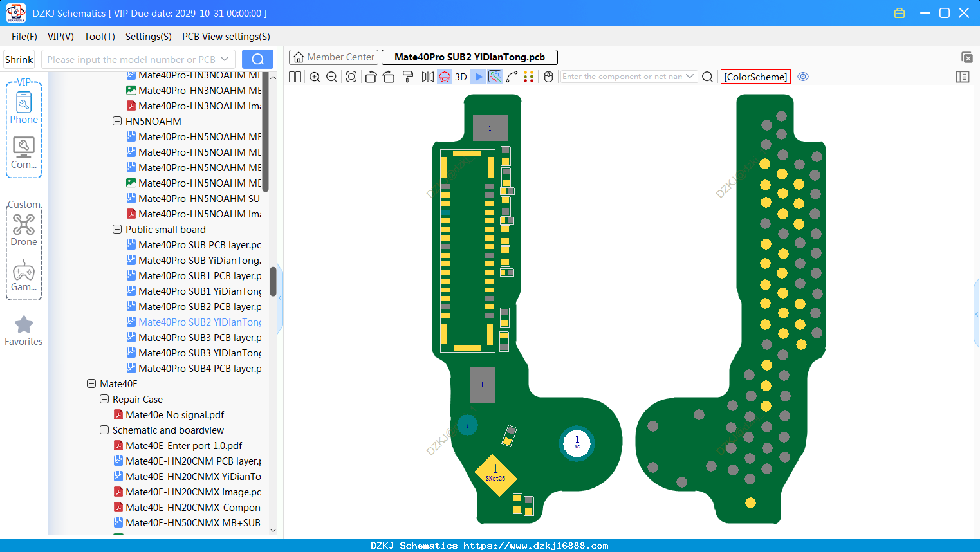Toggle the net highlight toolbar button
This screenshot has width=980, height=552.
click(495, 77)
